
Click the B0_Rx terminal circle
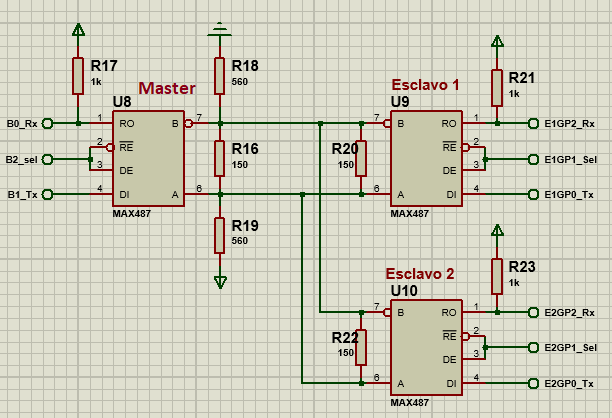(x=47, y=123)
